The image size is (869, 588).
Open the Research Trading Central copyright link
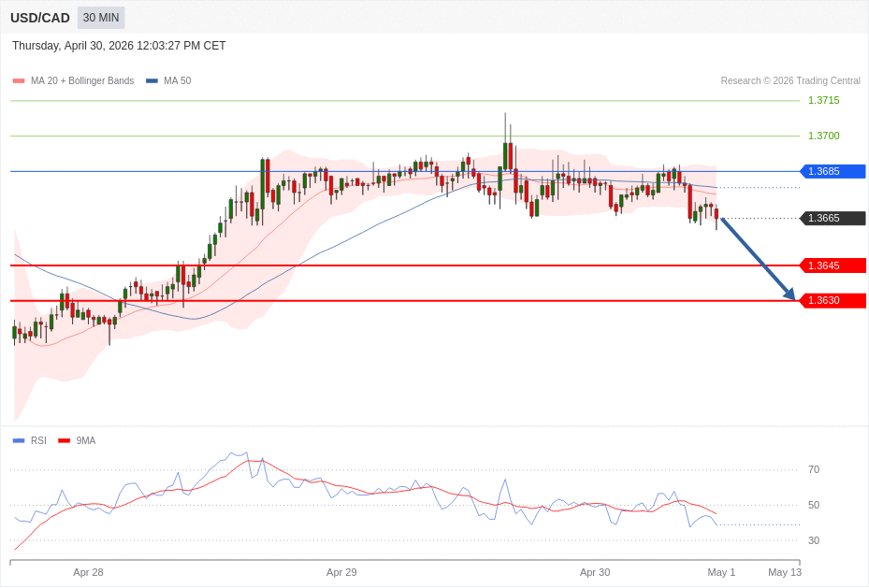pyautogui.click(x=789, y=81)
